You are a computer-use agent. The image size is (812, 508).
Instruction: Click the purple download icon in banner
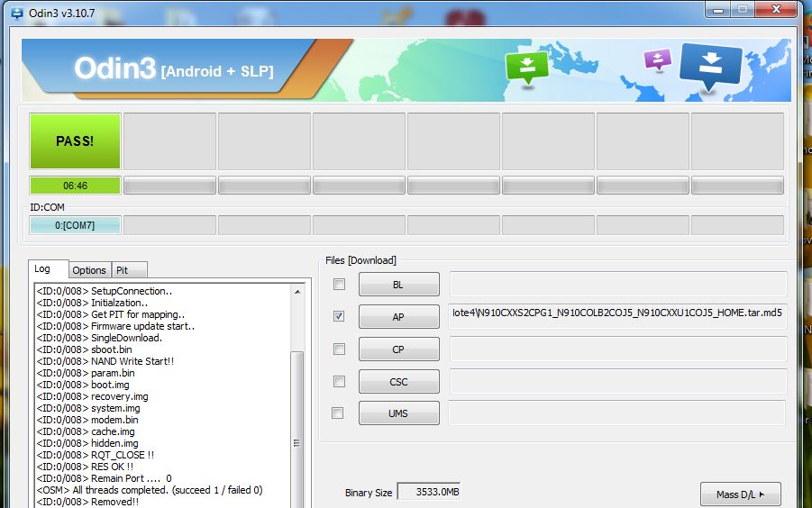pos(658,60)
